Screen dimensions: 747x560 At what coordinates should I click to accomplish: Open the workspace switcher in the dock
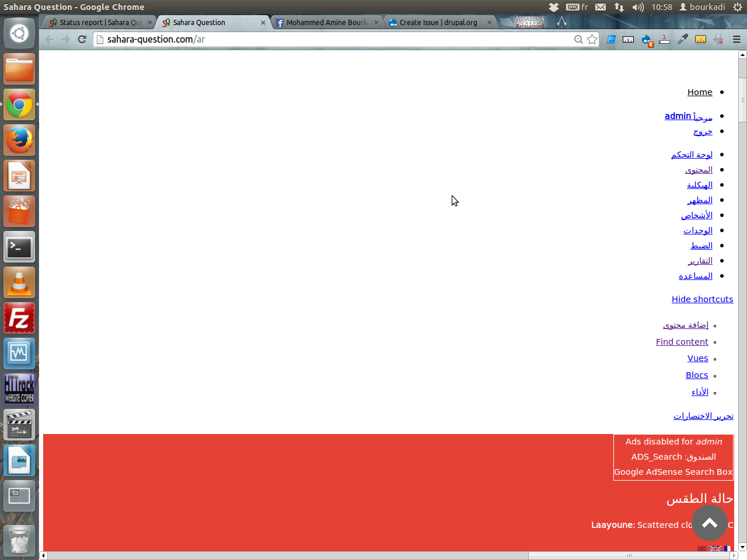point(19,496)
